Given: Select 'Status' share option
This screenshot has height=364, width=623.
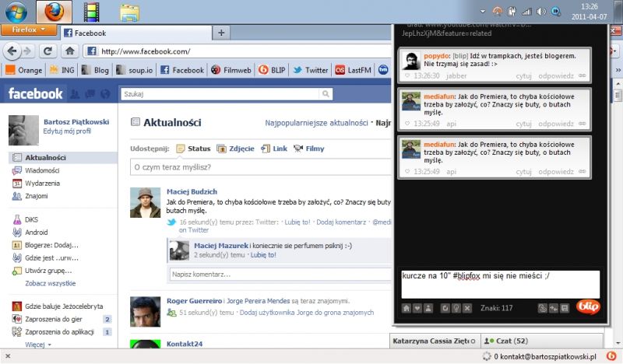Looking at the screenshot, I should click(193, 149).
